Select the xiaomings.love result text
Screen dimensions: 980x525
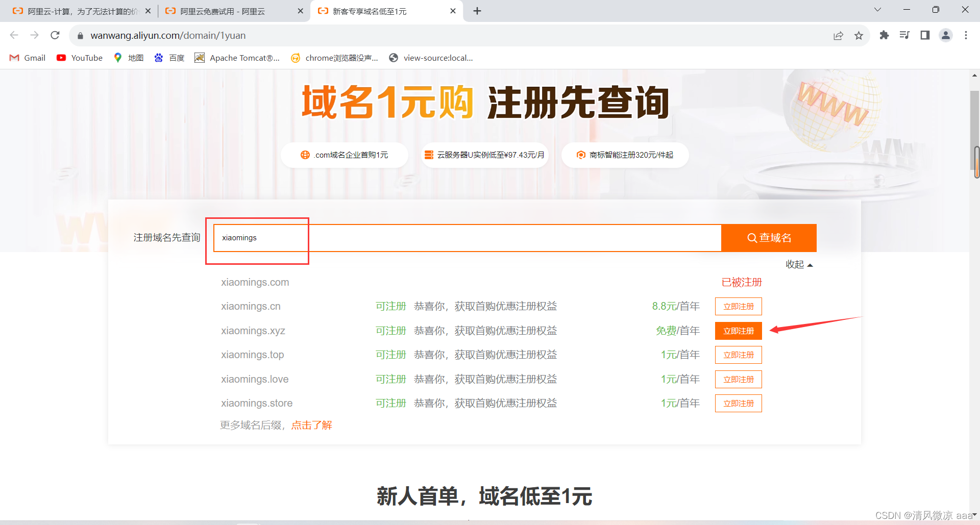coord(255,379)
